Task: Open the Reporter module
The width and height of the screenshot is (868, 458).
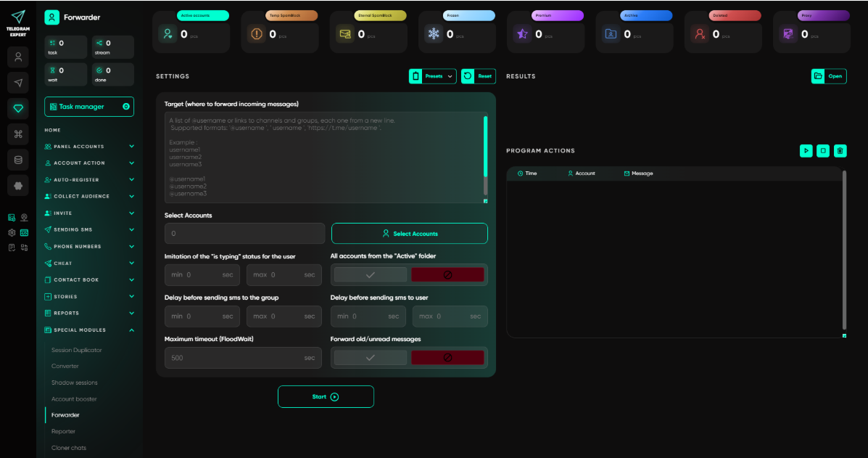Action: [x=63, y=431]
